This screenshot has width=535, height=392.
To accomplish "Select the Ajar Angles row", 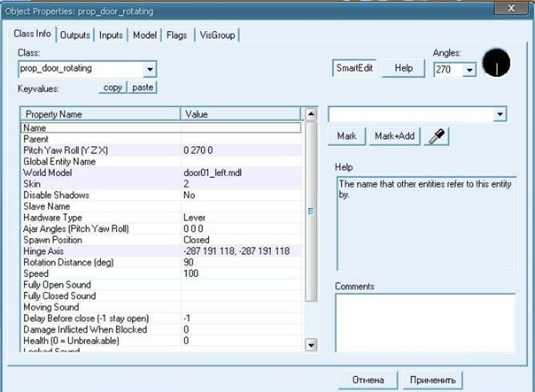I will (x=161, y=228).
